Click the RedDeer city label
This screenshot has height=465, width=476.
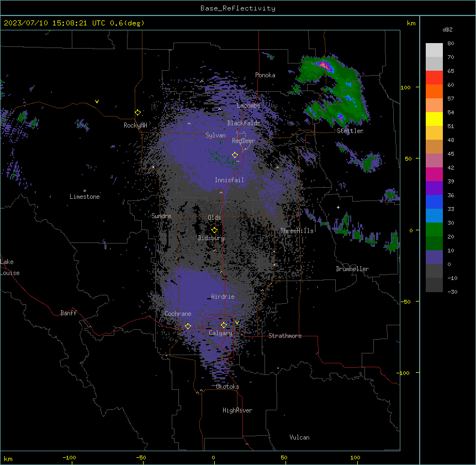244,141
